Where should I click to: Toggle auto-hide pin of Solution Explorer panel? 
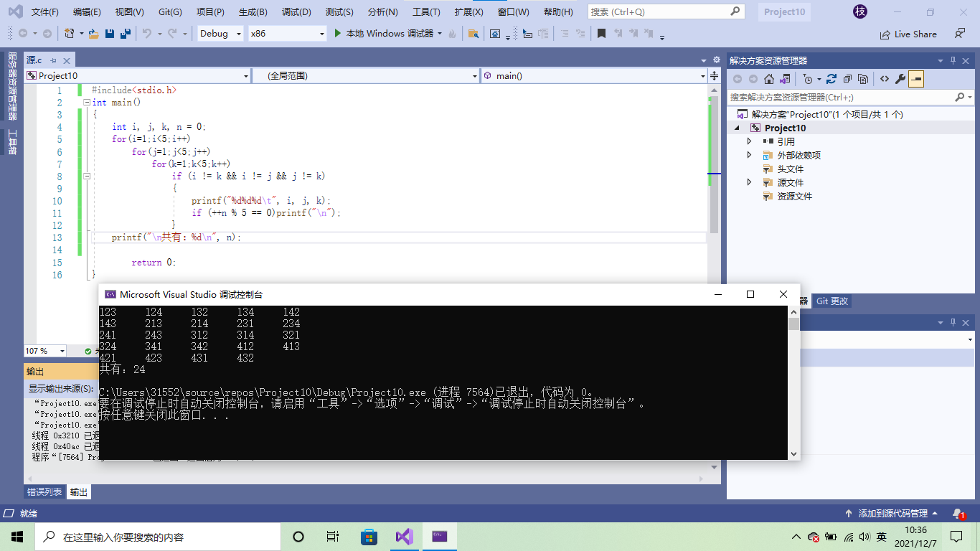click(953, 60)
